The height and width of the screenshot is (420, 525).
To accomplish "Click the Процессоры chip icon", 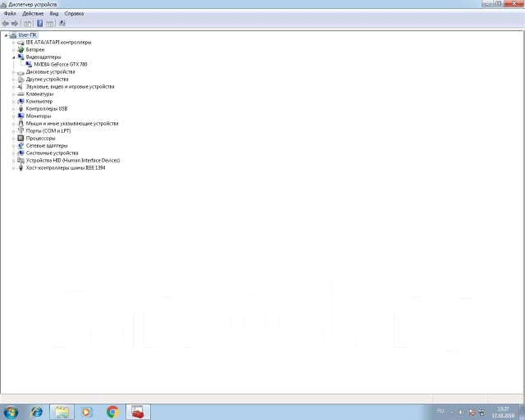I will point(21,138).
